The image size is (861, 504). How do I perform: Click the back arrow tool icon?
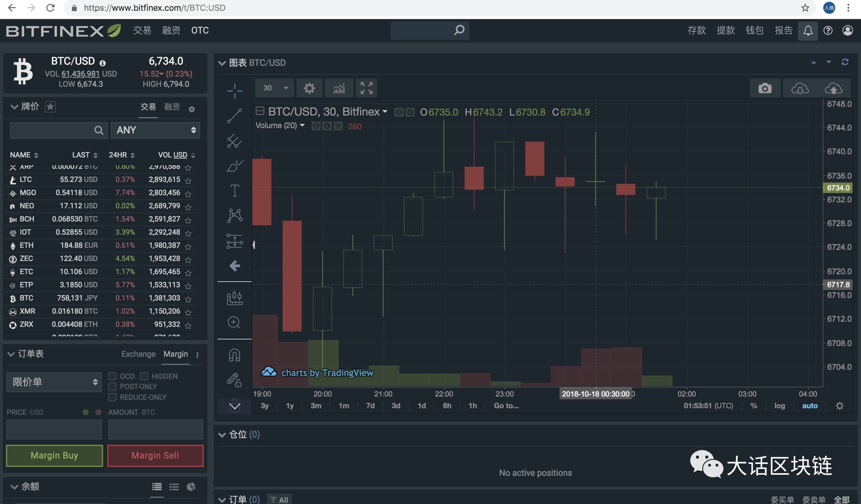pyautogui.click(x=235, y=265)
